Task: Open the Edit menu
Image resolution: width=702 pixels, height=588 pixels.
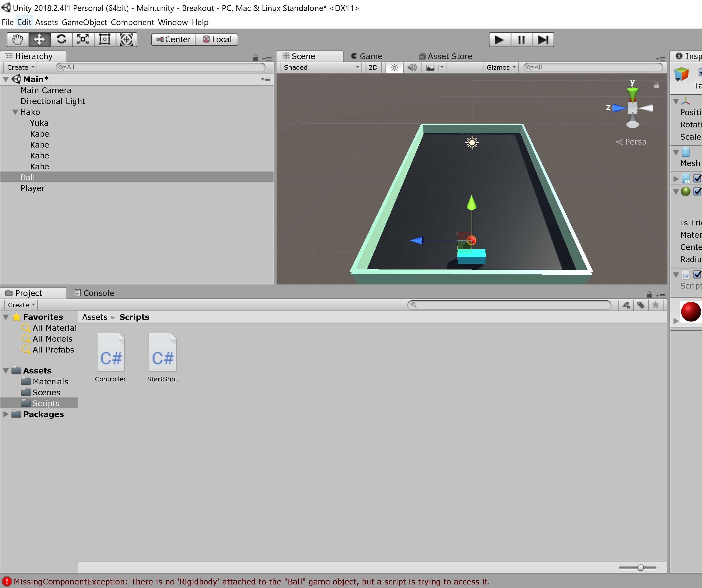Action: (x=25, y=22)
